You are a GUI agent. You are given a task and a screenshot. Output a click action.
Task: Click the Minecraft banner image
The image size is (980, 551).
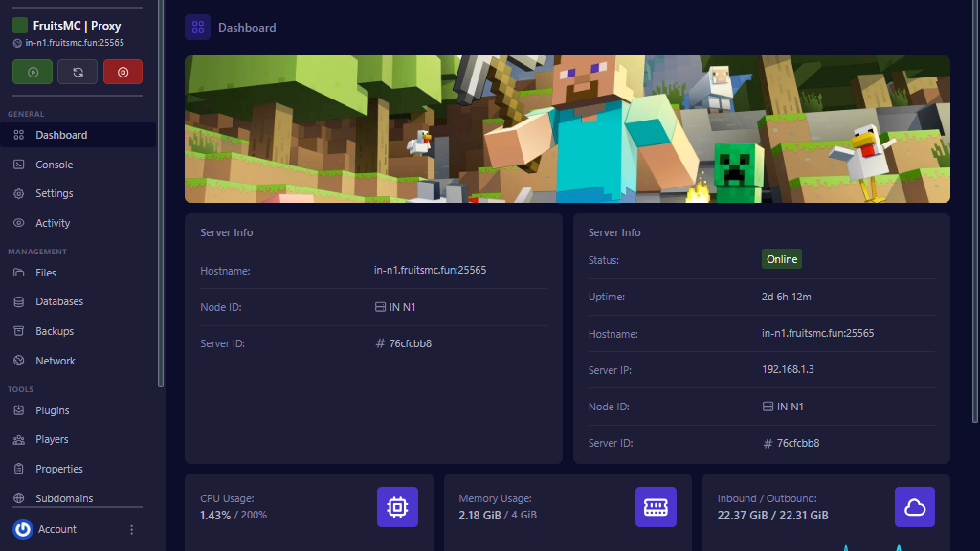(x=567, y=128)
